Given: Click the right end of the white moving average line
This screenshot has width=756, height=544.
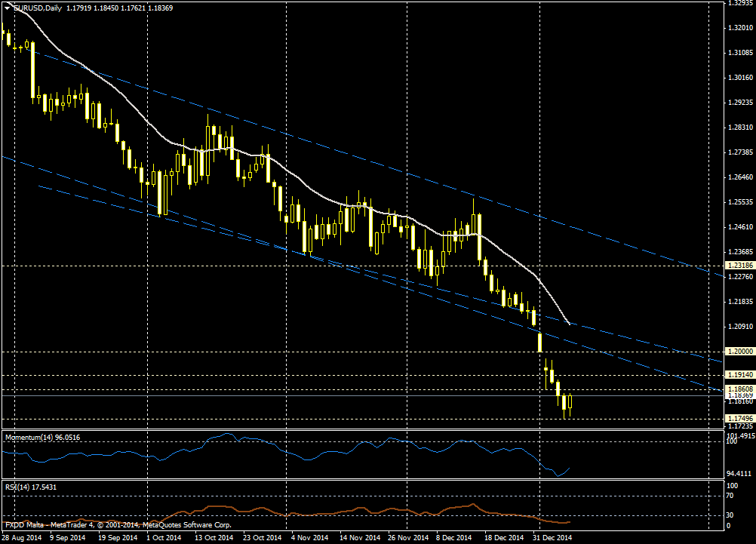Looking at the screenshot, I should (568, 323).
